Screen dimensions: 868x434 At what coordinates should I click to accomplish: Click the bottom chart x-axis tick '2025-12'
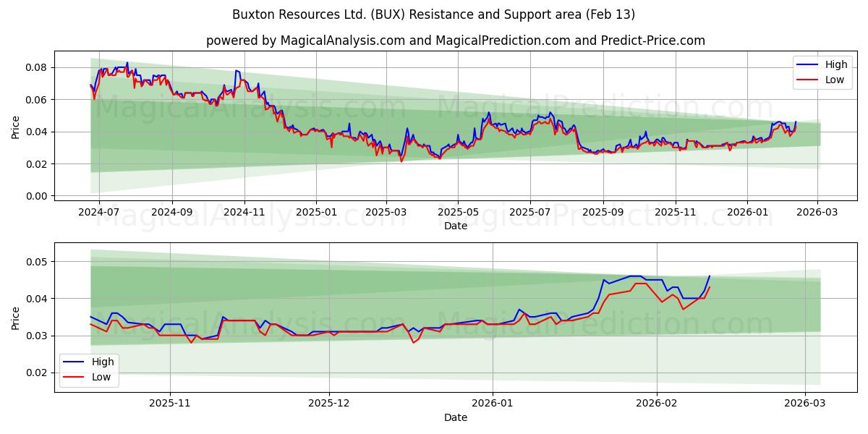(329, 405)
